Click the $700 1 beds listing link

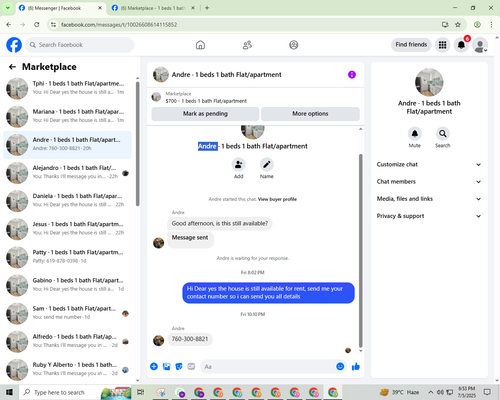tap(206, 101)
